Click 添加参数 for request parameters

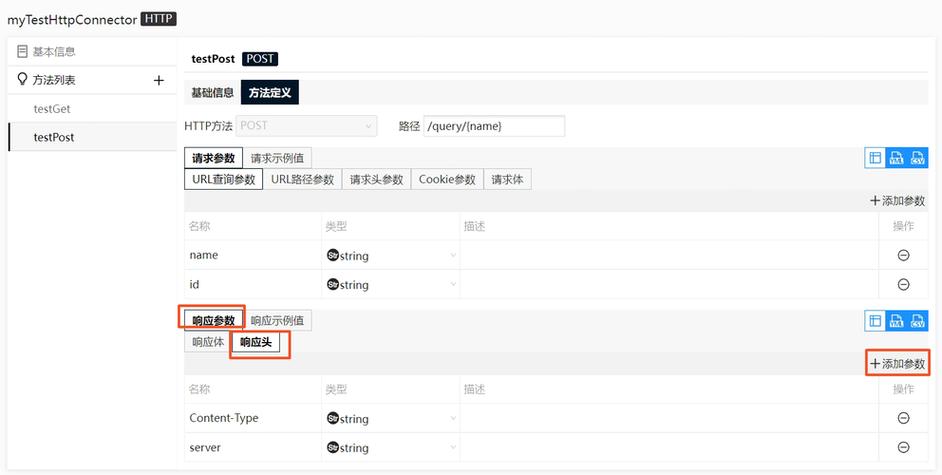[898, 201]
